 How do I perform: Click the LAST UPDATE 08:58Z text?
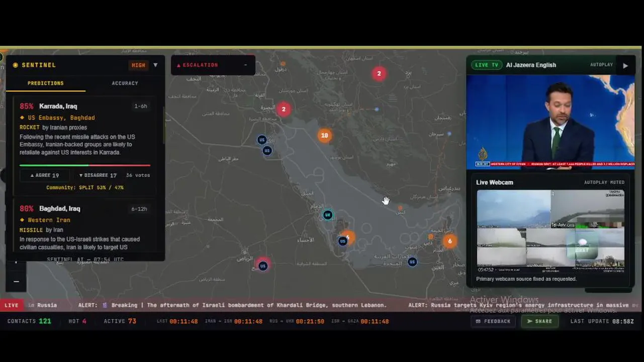602,321
